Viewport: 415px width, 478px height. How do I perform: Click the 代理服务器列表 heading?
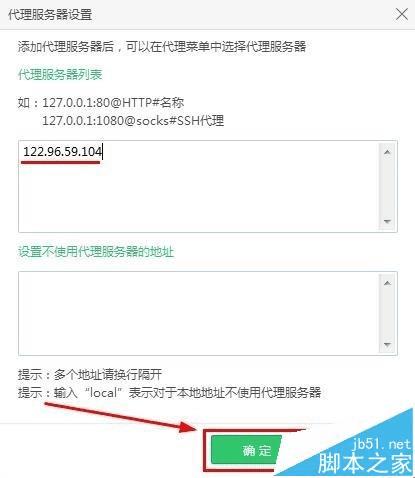pyautogui.click(x=60, y=74)
